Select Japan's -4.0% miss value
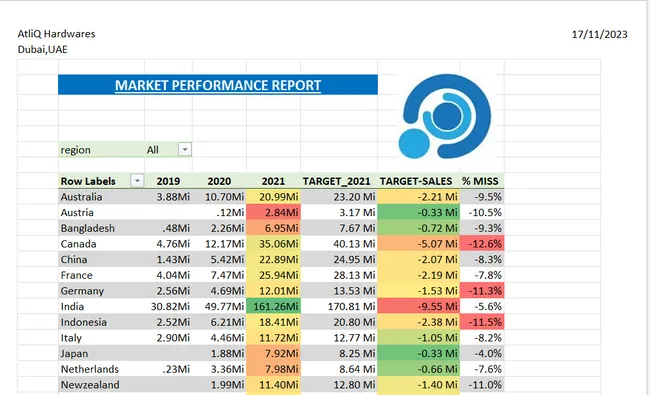This screenshot has width=650, height=395. click(488, 354)
